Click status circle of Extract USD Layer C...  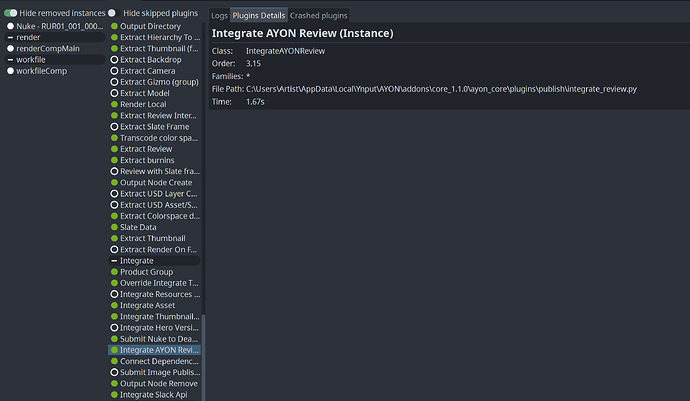pos(114,194)
